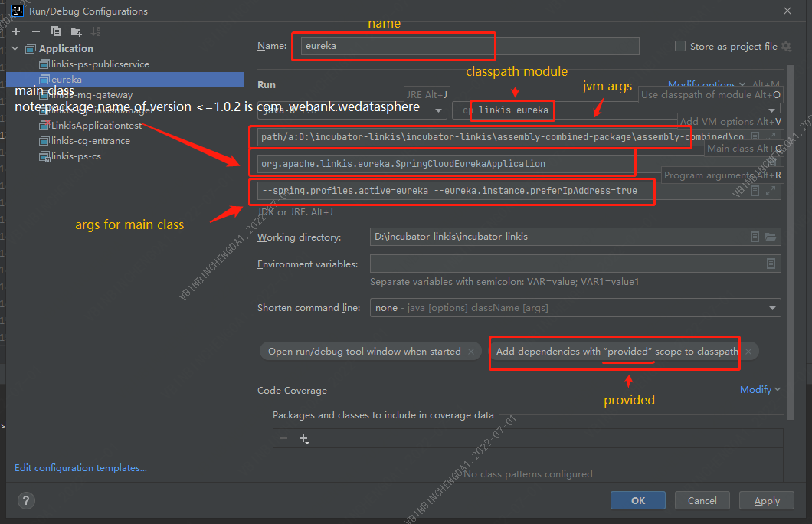Add a new run configuration
Image resolution: width=812 pixels, height=524 pixels.
coord(16,31)
